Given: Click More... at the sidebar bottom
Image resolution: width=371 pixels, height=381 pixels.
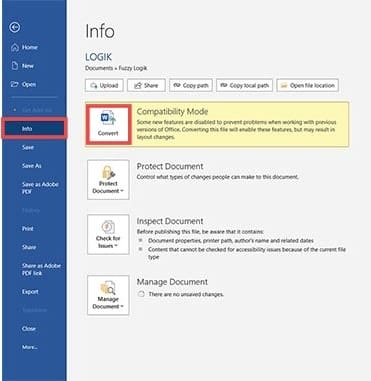Looking at the screenshot, I should [30, 347].
